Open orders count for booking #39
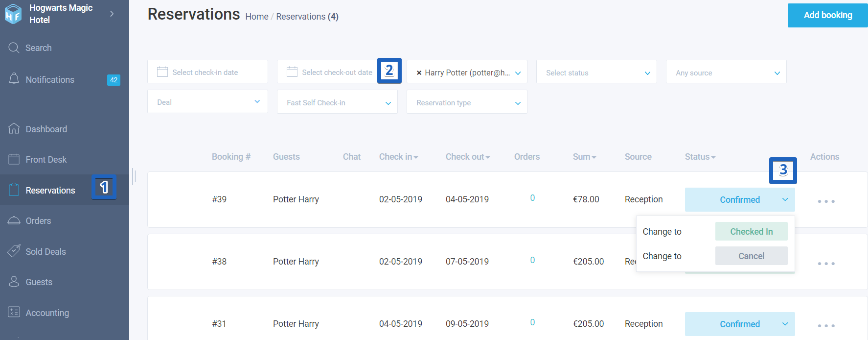868x340 pixels. (532, 198)
